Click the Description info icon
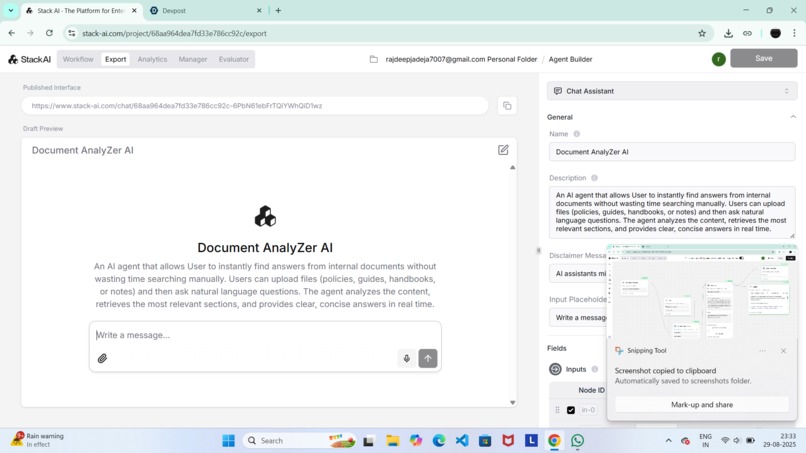806x453 pixels. click(594, 178)
